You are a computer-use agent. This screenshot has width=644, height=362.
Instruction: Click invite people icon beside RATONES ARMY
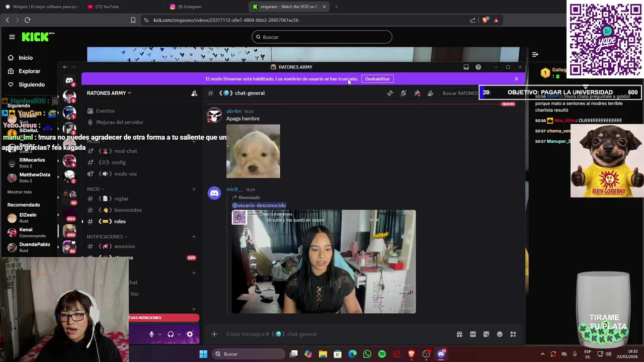click(194, 93)
